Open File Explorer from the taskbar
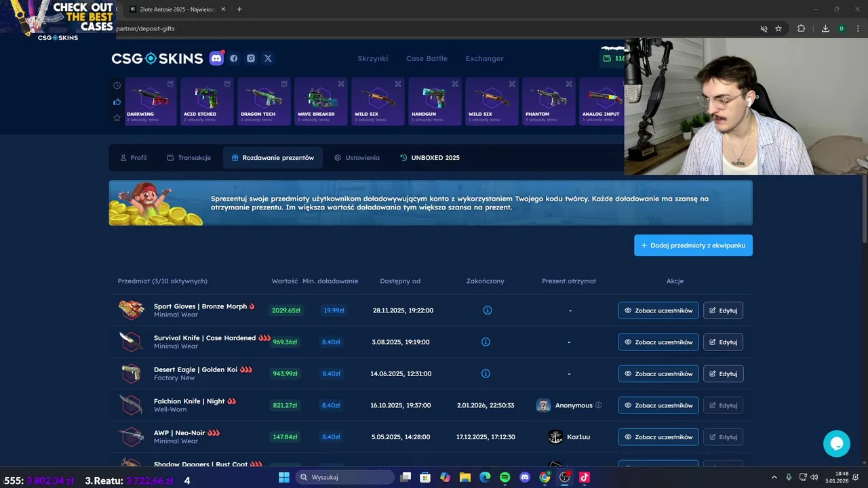The image size is (868, 488). click(x=465, y=477)
